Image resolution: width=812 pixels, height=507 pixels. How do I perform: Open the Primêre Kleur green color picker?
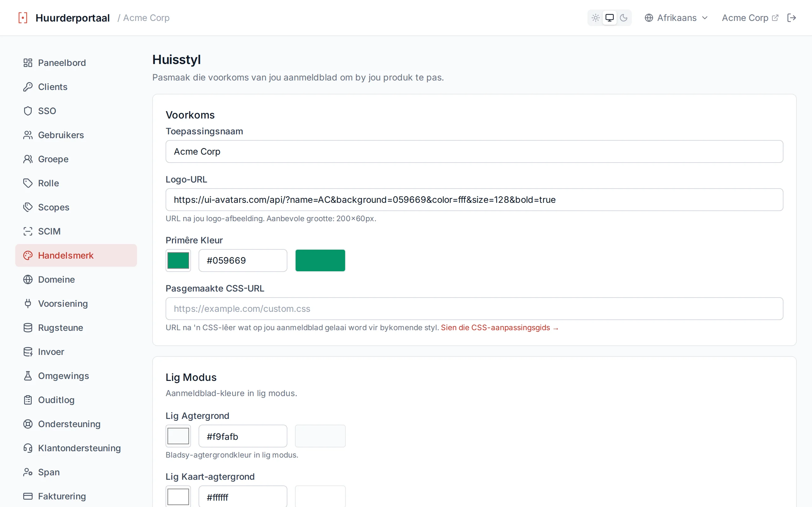tap(178, 260)
